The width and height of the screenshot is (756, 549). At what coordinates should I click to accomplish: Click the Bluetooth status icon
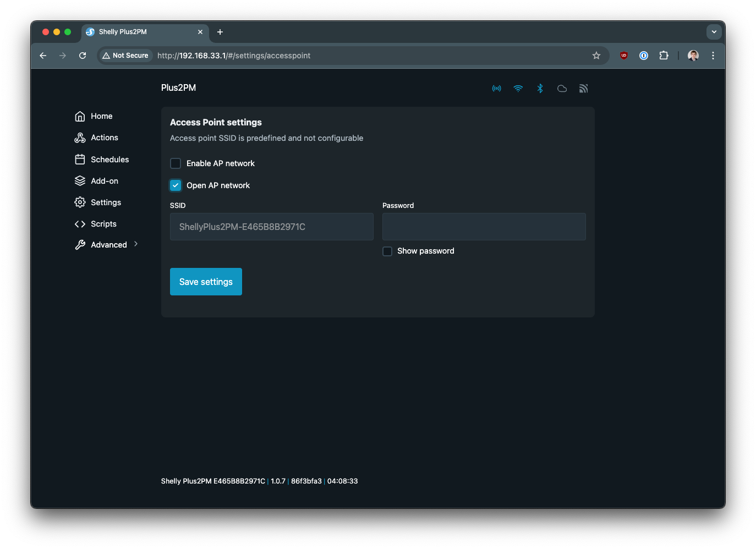point(540,89)
